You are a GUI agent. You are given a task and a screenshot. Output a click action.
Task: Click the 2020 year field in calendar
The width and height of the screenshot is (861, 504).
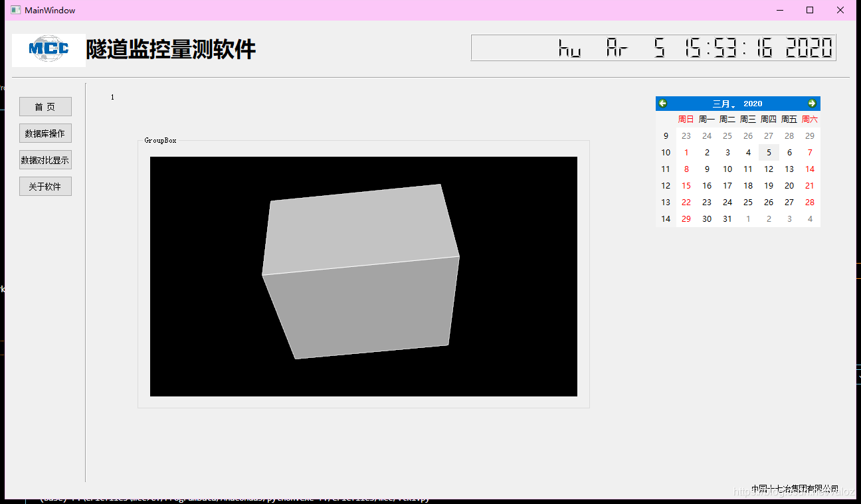(753, 104)
